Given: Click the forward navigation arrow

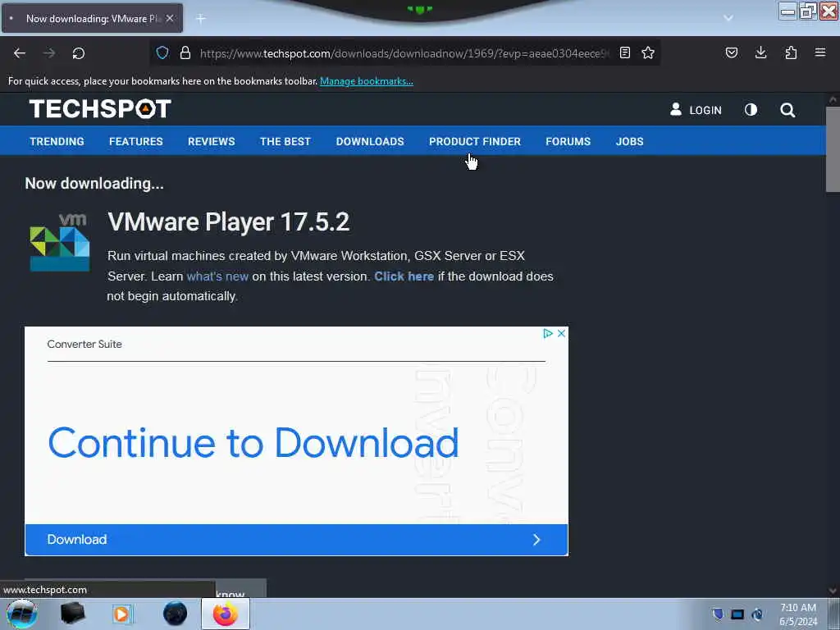Looking at the screenshot, I should pos(49,53).
